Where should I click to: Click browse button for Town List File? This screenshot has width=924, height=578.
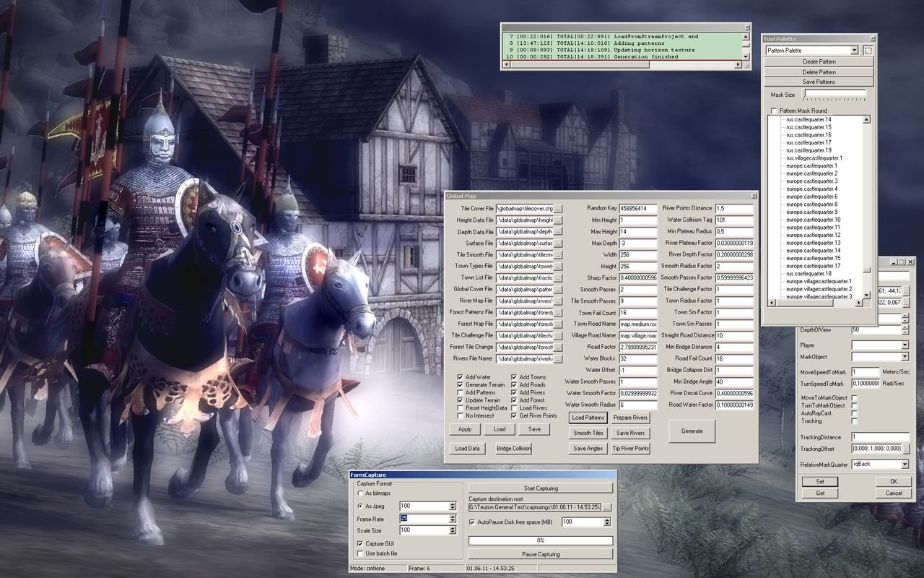(558, 278)
